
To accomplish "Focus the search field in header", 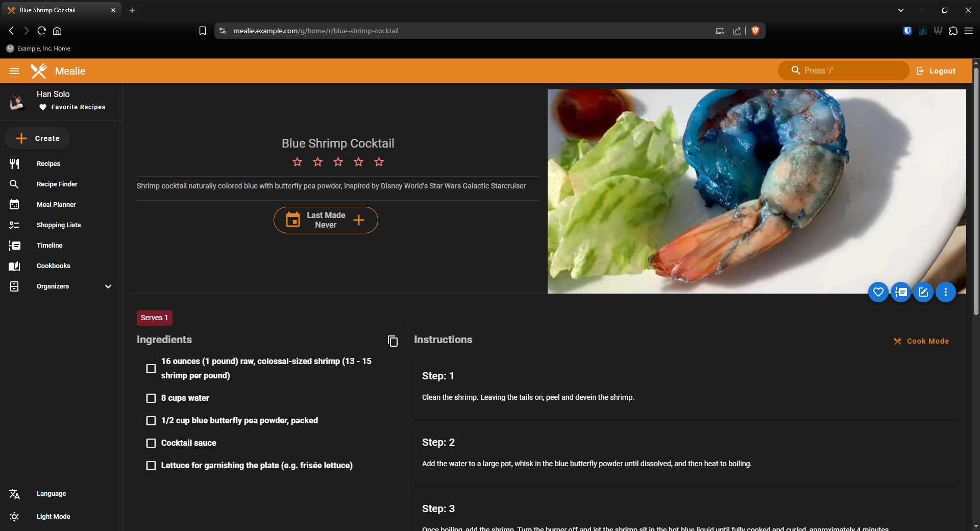I will 843,71.
